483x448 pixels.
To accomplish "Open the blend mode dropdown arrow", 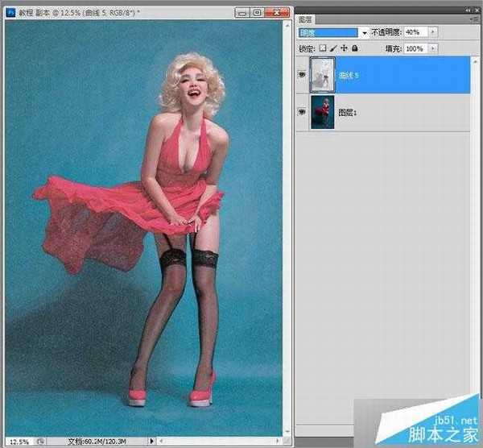I will tap(365, 32).
